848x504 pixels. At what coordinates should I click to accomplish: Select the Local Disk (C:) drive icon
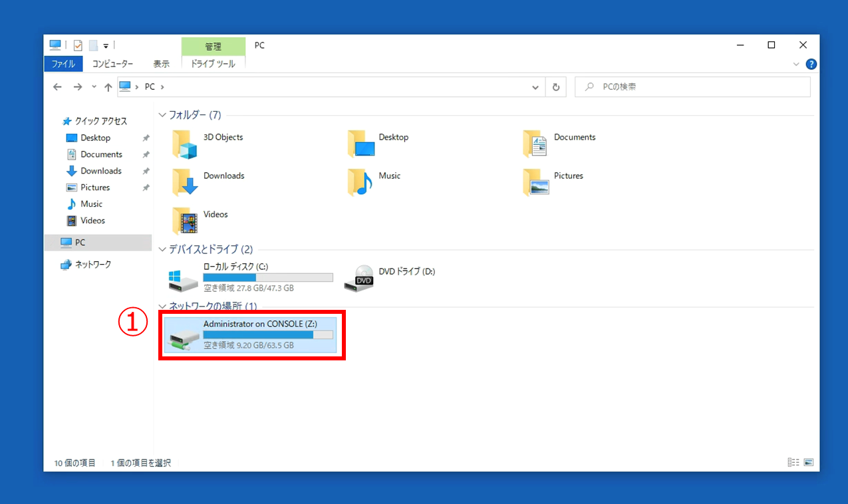pyautogui.click(x=183, y=279)
